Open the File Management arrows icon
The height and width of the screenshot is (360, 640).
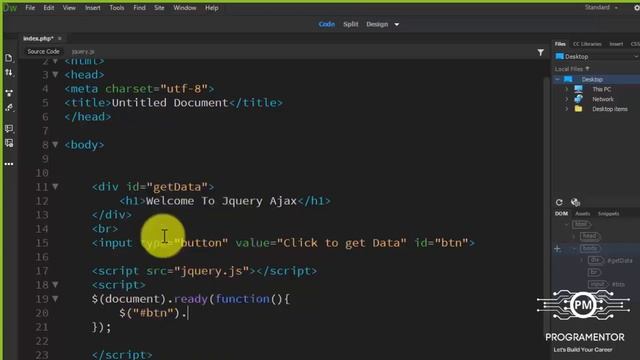[x=9, y=73]
